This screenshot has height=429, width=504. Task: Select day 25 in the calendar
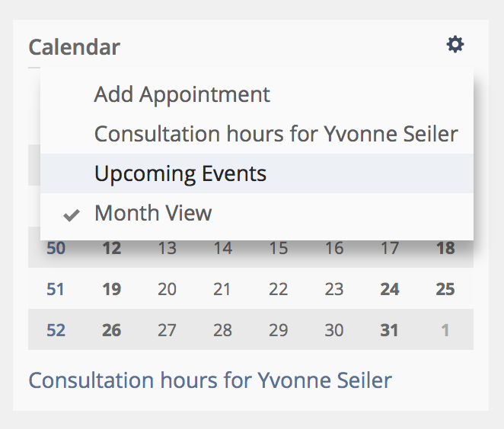pyautogui.click(x=445, y=290)
